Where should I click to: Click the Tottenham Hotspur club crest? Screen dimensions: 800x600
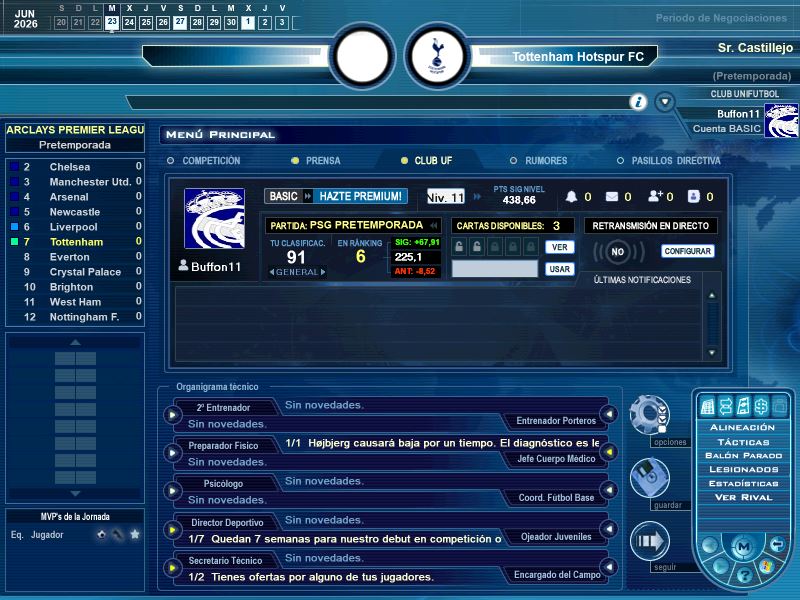click(x=437, y=56)
